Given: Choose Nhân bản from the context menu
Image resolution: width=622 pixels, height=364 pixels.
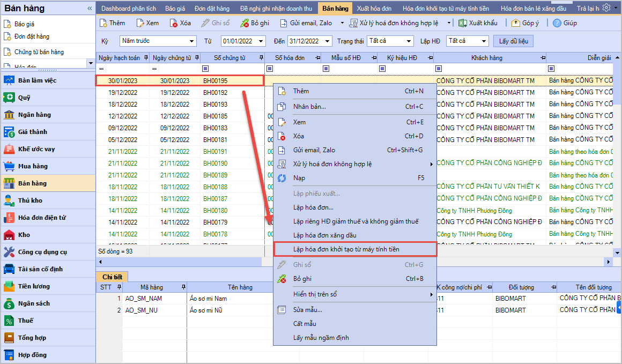Looking at the screenshot, I should click(309, 106).
